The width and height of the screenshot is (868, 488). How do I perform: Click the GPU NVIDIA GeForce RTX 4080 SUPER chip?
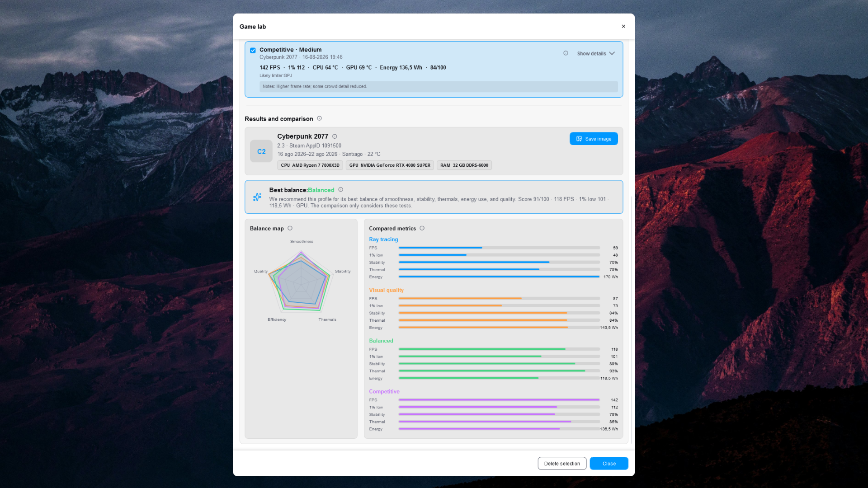(390, 165)
